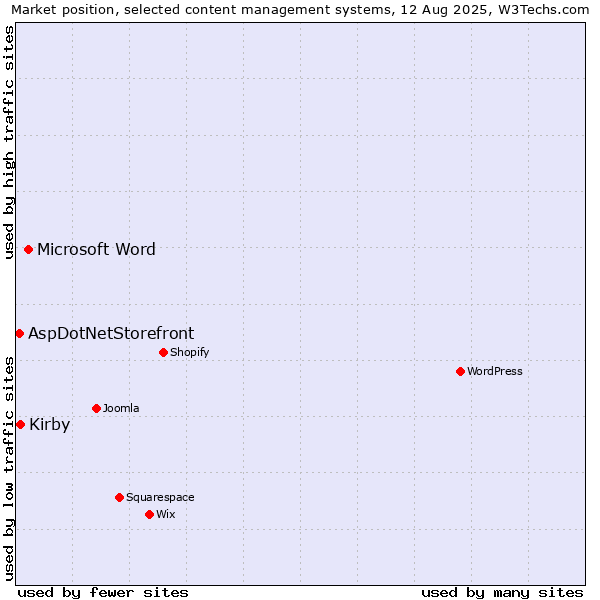The height and width of the screenshot is (600, 600).
Task: Select the 'WordPress' label text
Action: [x=495, y=371]
